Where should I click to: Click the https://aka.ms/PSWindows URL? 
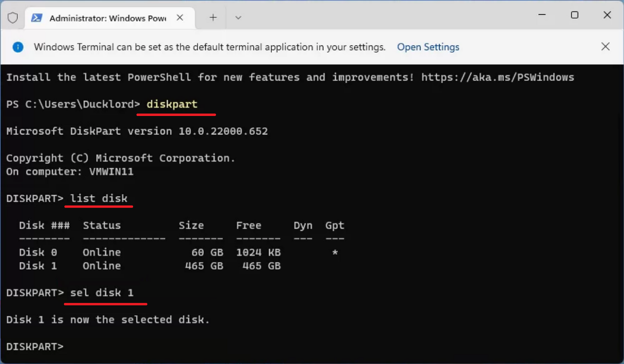point(498,77)
